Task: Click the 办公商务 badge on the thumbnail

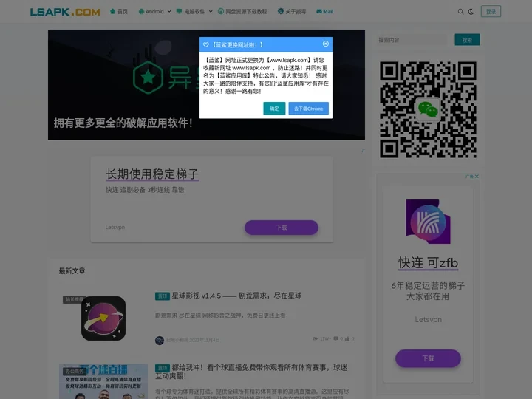Action: [x=75, y=371]
